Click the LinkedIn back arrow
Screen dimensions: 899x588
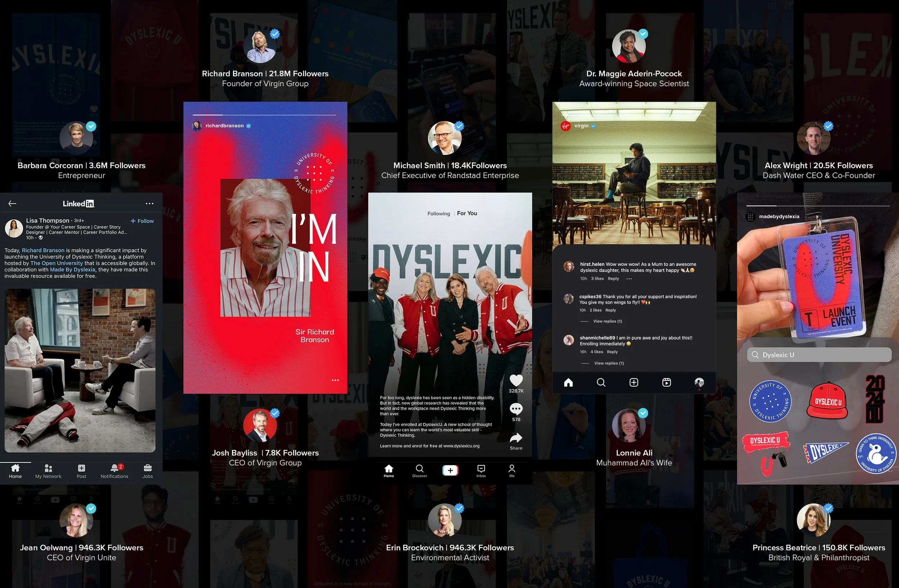(13, 203)
